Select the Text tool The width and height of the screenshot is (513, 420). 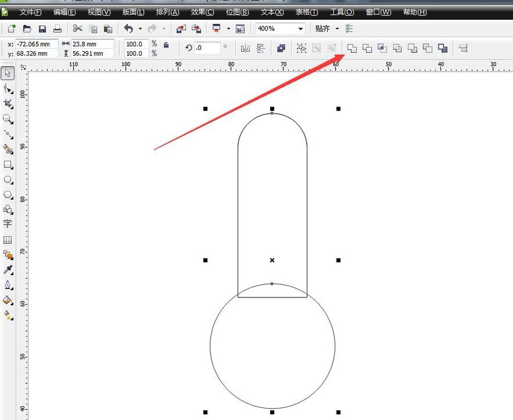click(8, 224)
